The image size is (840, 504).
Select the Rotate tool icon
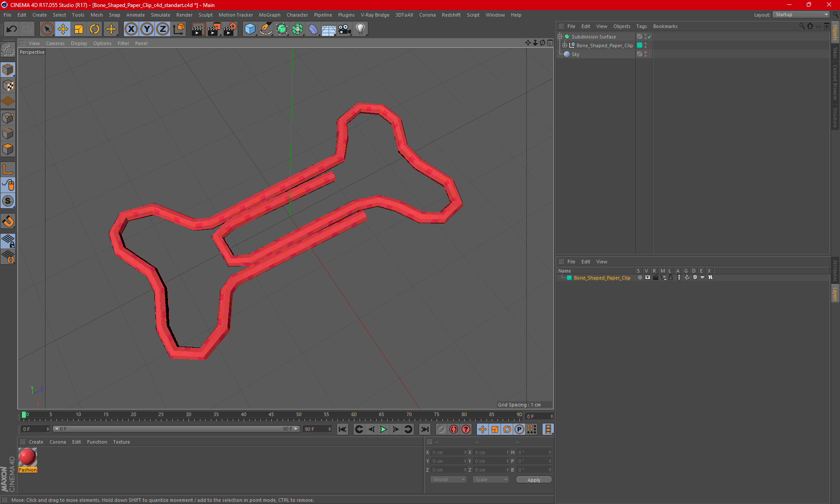pyautogui.click(x=94, y=28)
